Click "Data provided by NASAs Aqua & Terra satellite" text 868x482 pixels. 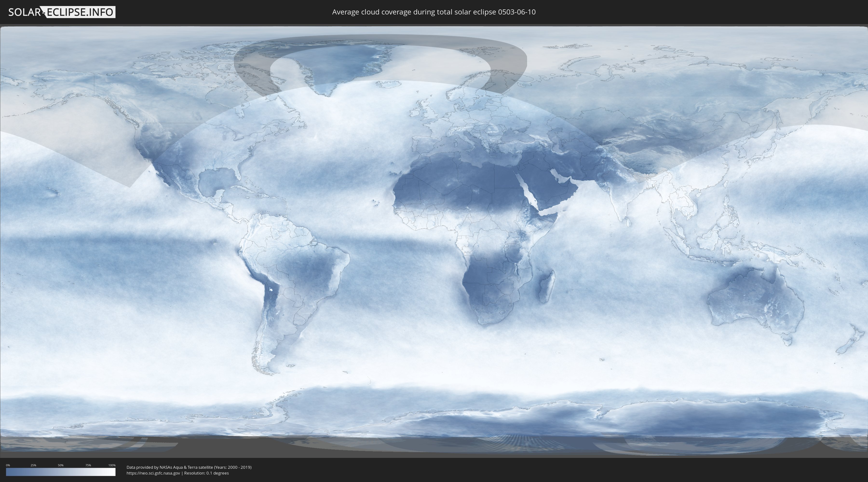pyautogui.click(x=170, y=467)
